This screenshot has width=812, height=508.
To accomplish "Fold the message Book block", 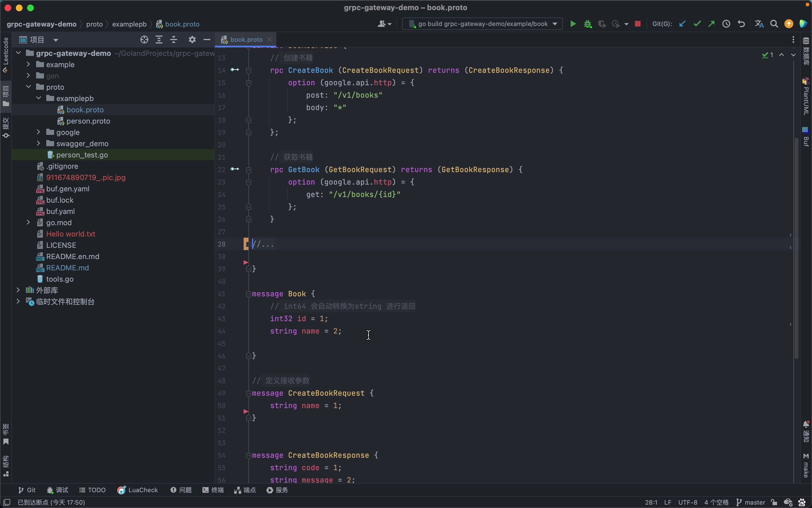I will coord(248,294).
